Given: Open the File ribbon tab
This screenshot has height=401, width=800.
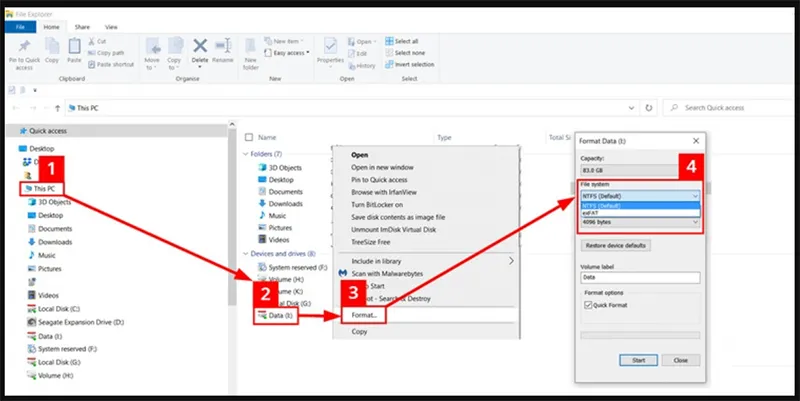Looking at the screenshot, I should [x=20, y=27].
